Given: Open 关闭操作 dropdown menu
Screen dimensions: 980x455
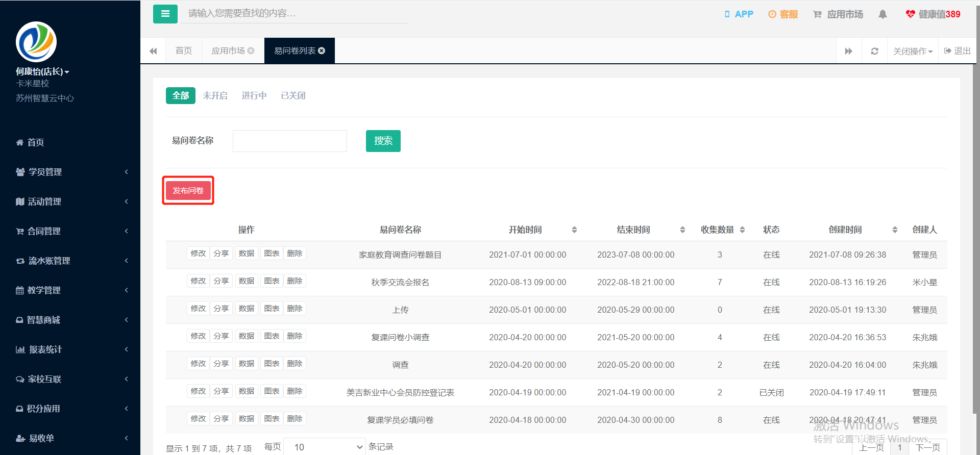Looking at the screenshot, I should tap(913, 51).
